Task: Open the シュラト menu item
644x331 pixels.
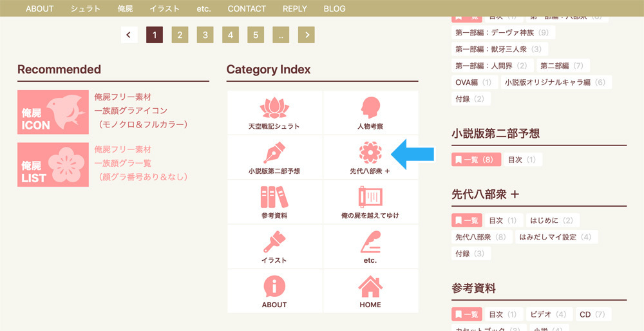Action: [86, 8]
